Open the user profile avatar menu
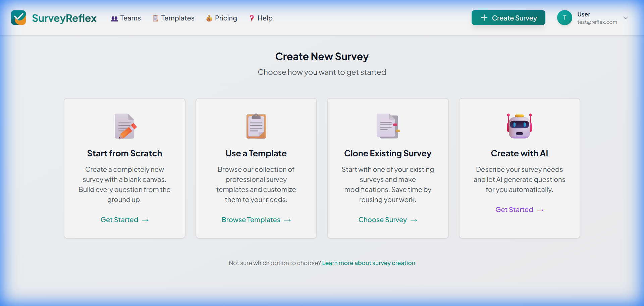The image size is (644, 306). pos(565,18)
